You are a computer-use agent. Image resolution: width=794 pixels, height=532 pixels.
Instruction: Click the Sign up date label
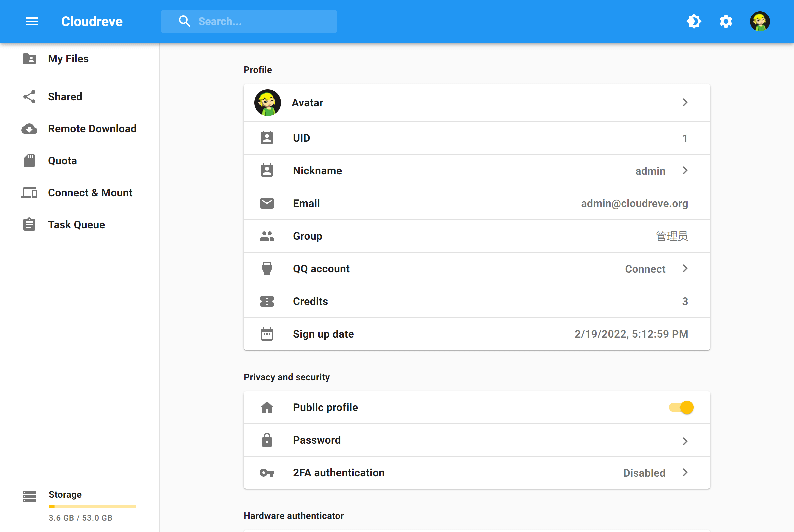coord(323,334)
